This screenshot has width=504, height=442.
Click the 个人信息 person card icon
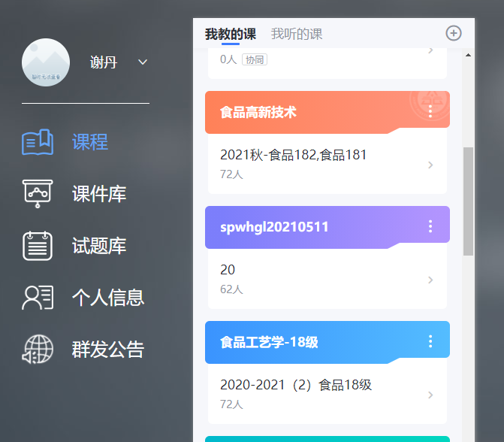pyautogui.click(x=38, y=297)
